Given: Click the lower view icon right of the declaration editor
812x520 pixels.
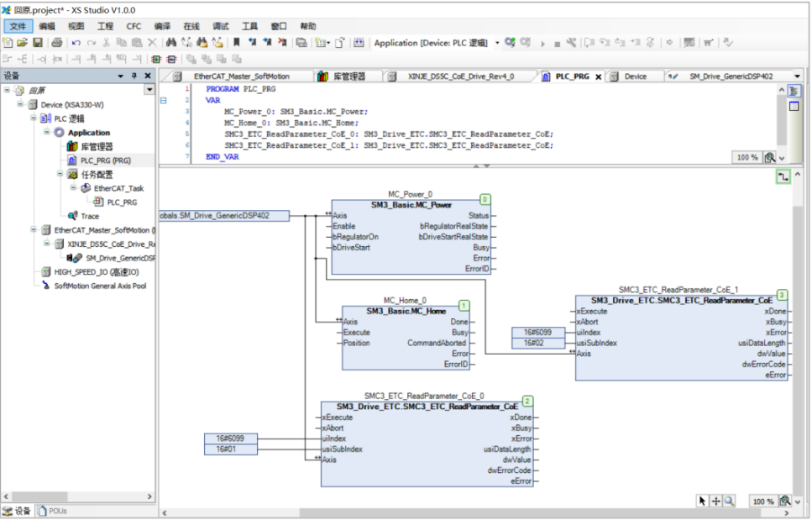Looking at the screenshot, I should point(794,106).
